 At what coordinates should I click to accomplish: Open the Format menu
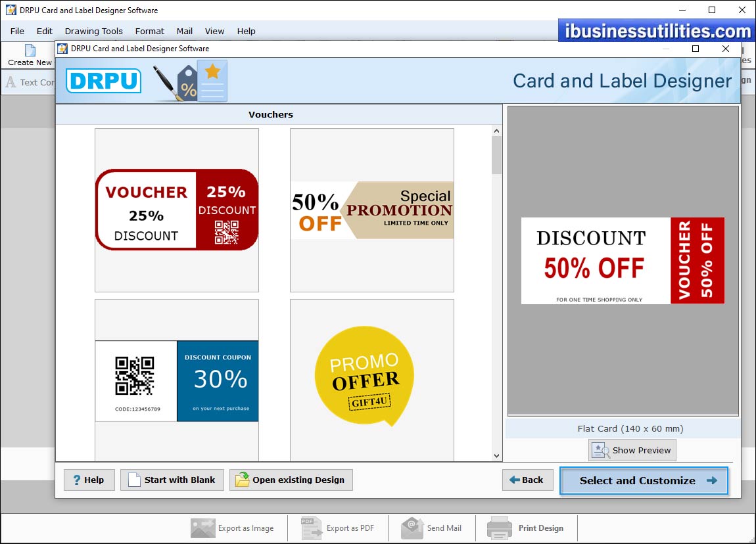coord(149,31)
